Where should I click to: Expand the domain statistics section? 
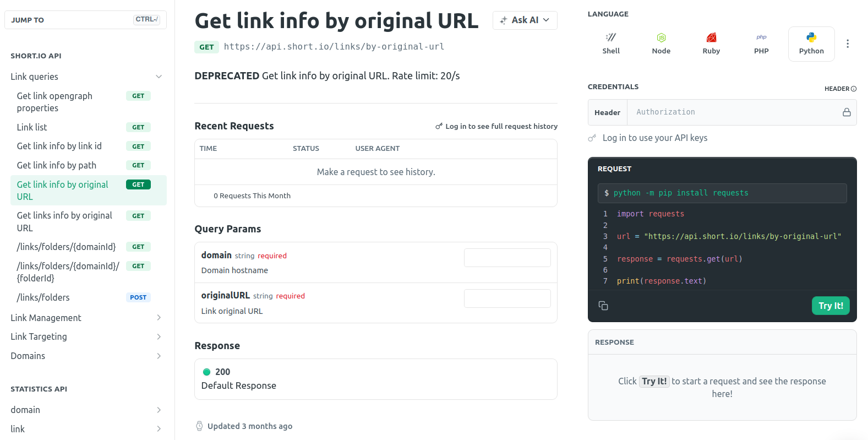click(159, 410)
